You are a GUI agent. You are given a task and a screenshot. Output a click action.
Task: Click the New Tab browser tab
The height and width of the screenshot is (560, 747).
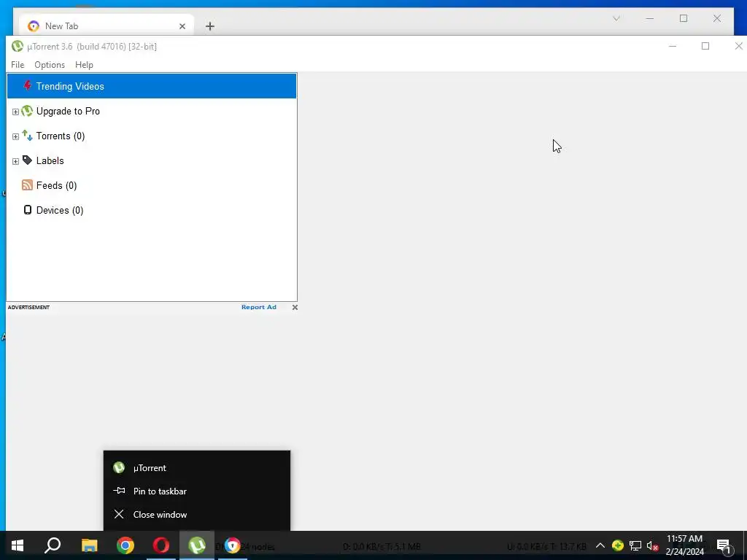click(x=107, y=26)
